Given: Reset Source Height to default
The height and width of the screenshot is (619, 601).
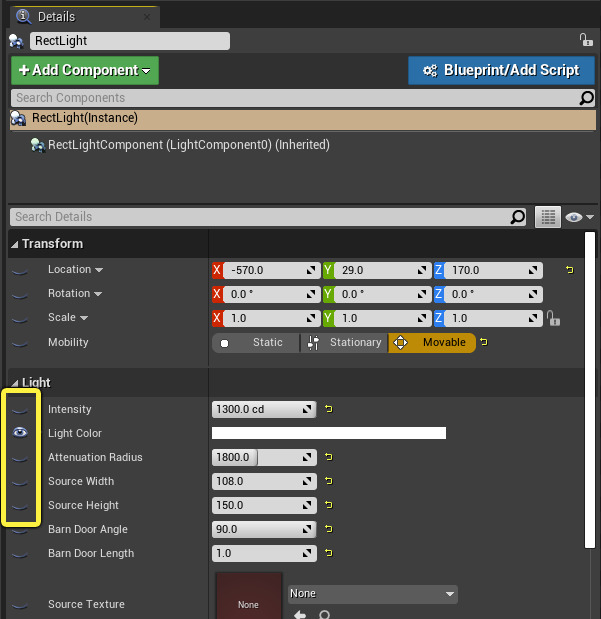Looking at the screenshot, I should click(329, 505).
